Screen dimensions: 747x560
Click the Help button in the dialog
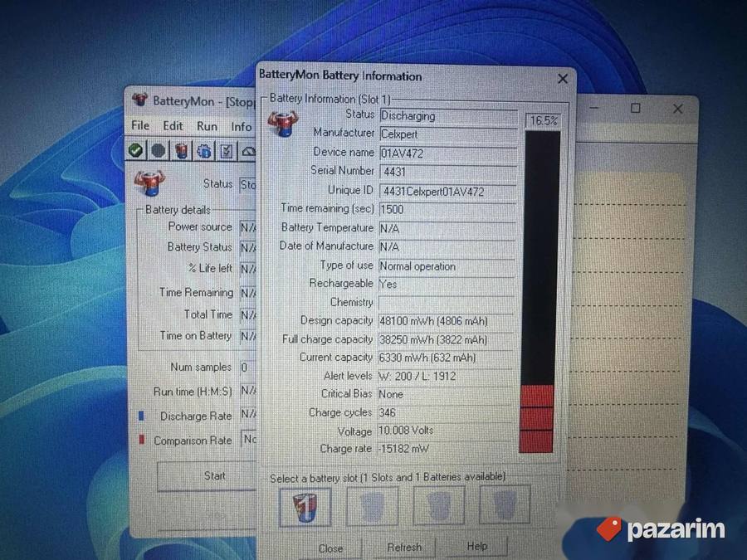pos(477,546)
